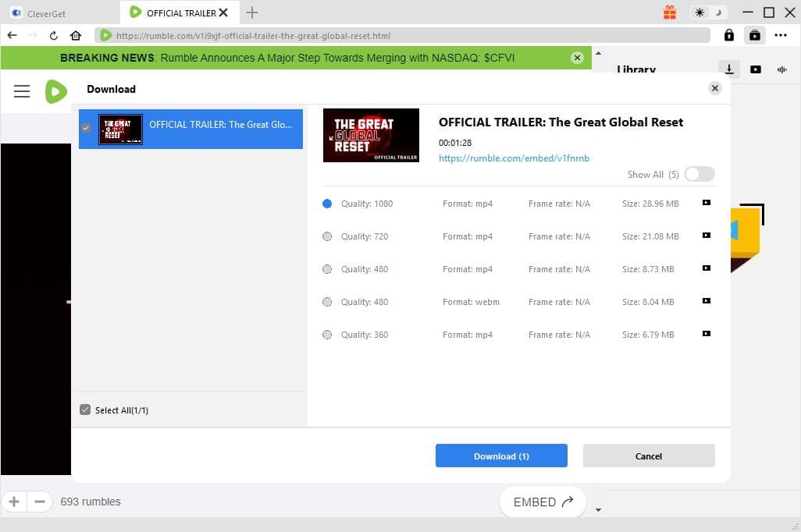Open the gift promotions icon
Image resolution: width=801 pixels, height=532 pixels.
[670, 13]
